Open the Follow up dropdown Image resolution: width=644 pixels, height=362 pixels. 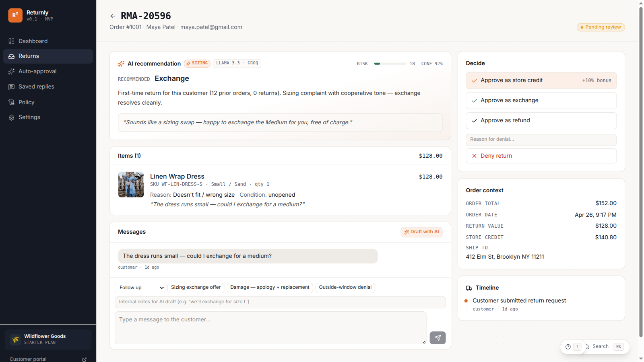(x=140, y=288)
